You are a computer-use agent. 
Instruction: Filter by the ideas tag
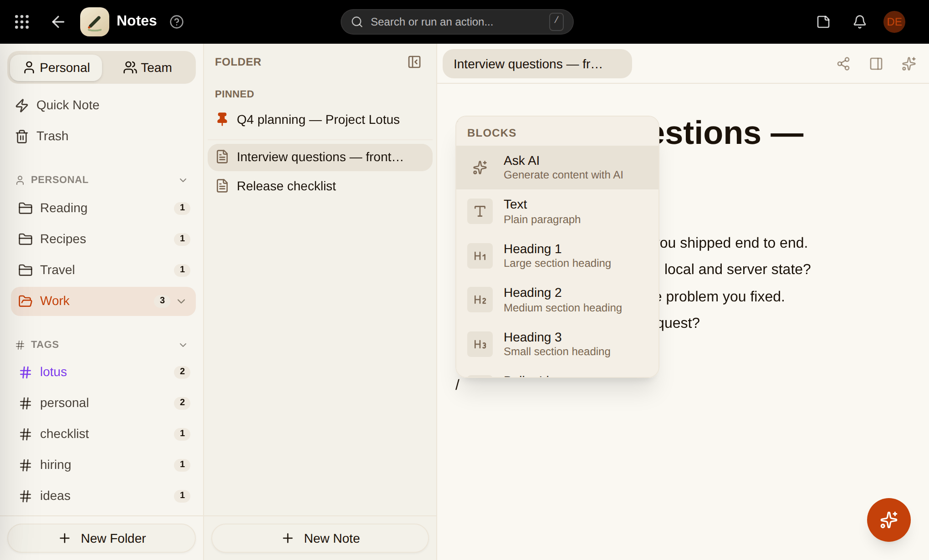click(x=103, y=496)
